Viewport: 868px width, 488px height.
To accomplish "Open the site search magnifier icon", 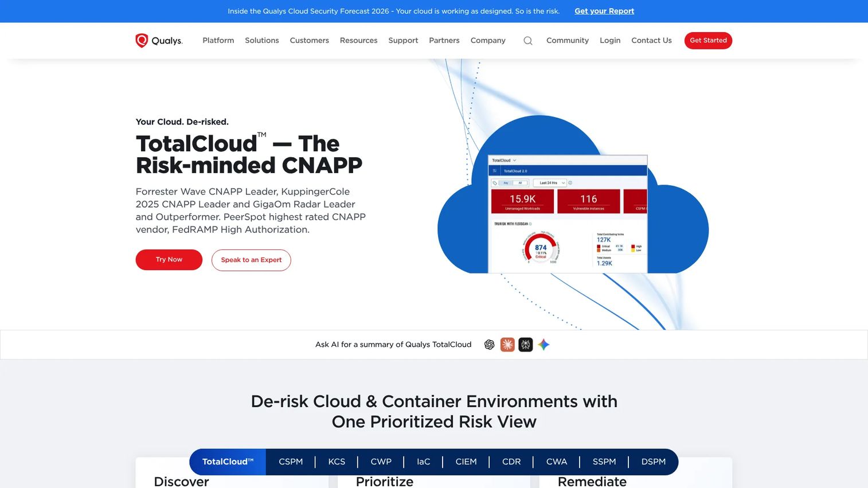I will pos(528,41).
